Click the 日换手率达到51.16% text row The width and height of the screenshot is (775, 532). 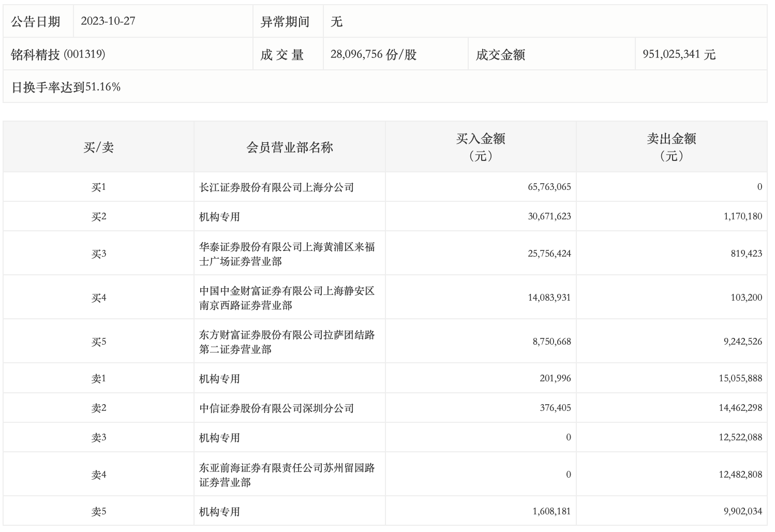[66, 87]
